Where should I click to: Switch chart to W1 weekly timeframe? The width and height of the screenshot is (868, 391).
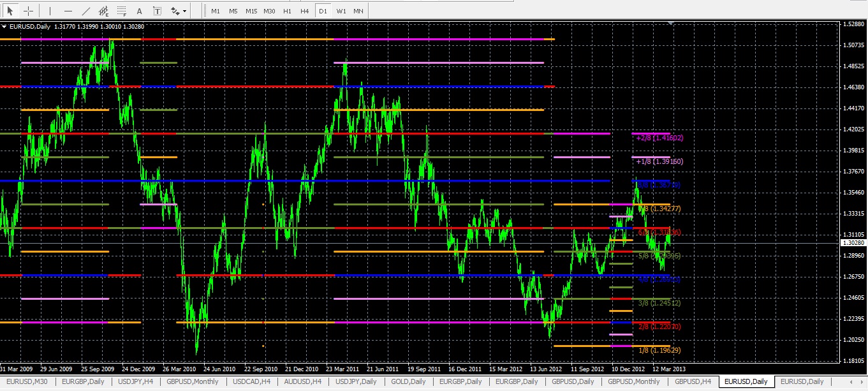click(341, 11)
